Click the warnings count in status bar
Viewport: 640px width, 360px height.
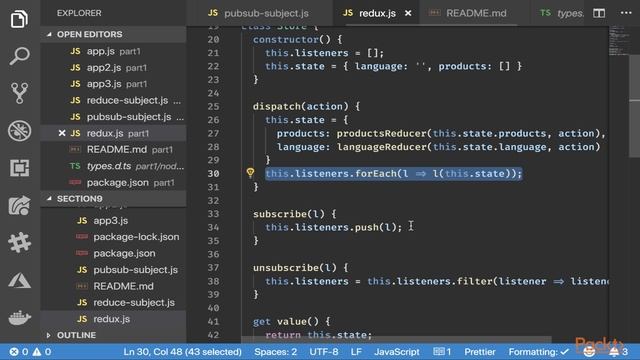pyautogui.click(x=42, y=352)
